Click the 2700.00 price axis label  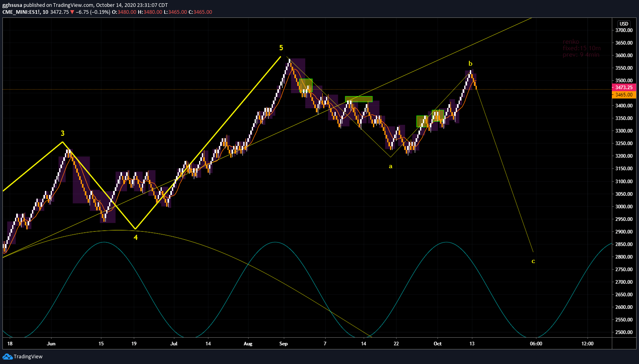click(624, 282)
